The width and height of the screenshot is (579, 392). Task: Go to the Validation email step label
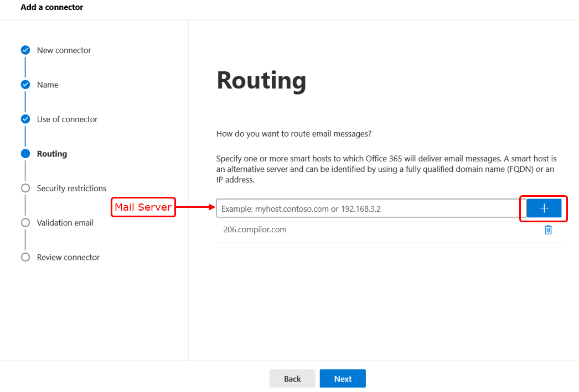[x=65, y=223]
